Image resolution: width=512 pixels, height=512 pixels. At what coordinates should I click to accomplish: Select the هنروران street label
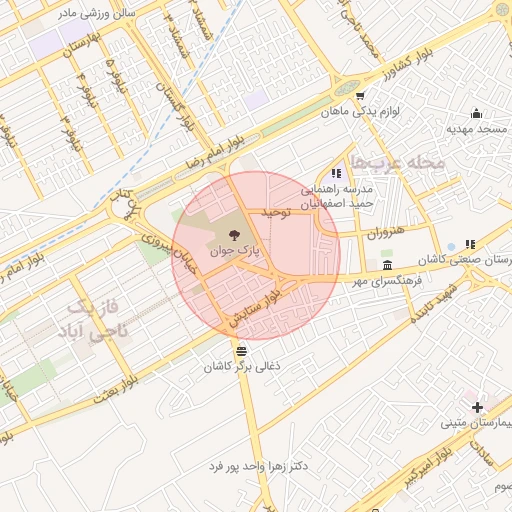[x=386, y=232]
